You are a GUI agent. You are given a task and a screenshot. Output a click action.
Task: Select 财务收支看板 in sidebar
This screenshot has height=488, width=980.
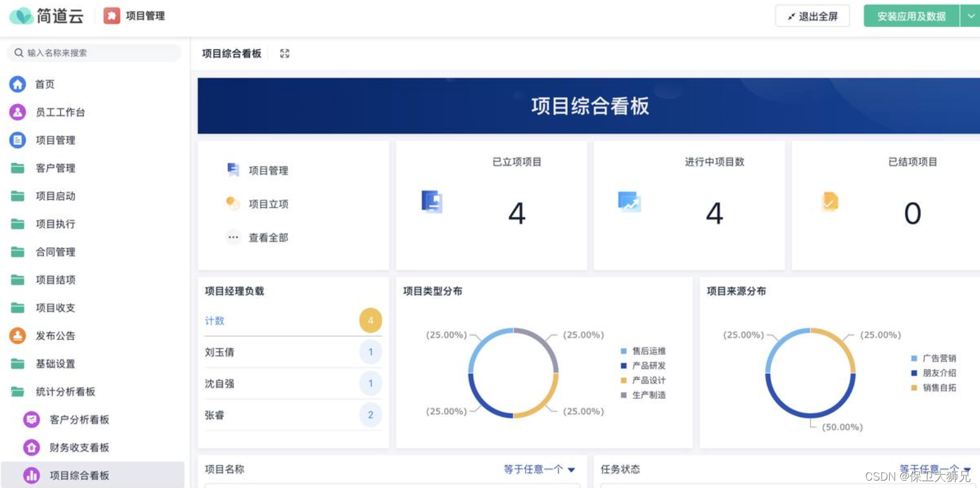79,447
